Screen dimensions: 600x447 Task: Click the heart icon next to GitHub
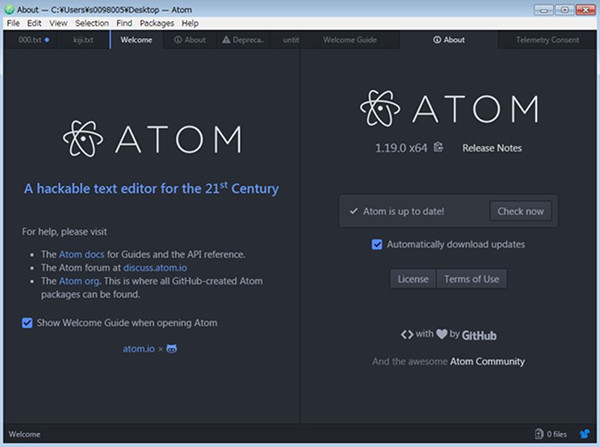tap(442, 334)
